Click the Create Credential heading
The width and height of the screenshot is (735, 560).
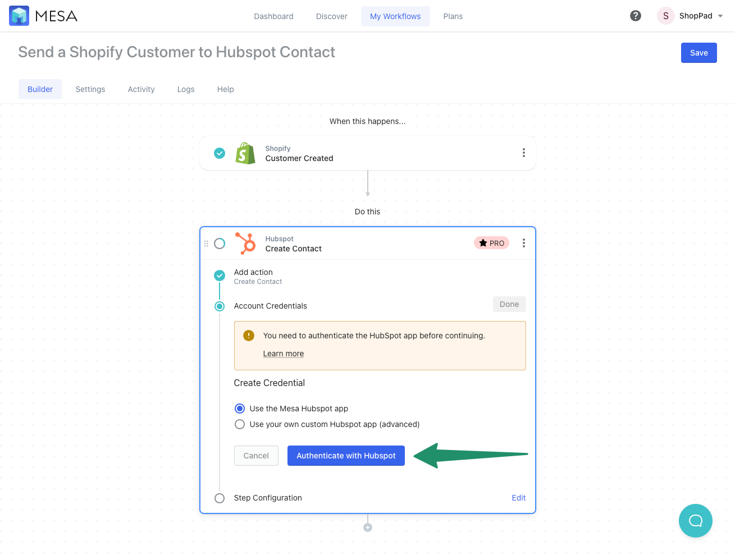(x=270, y=383)
